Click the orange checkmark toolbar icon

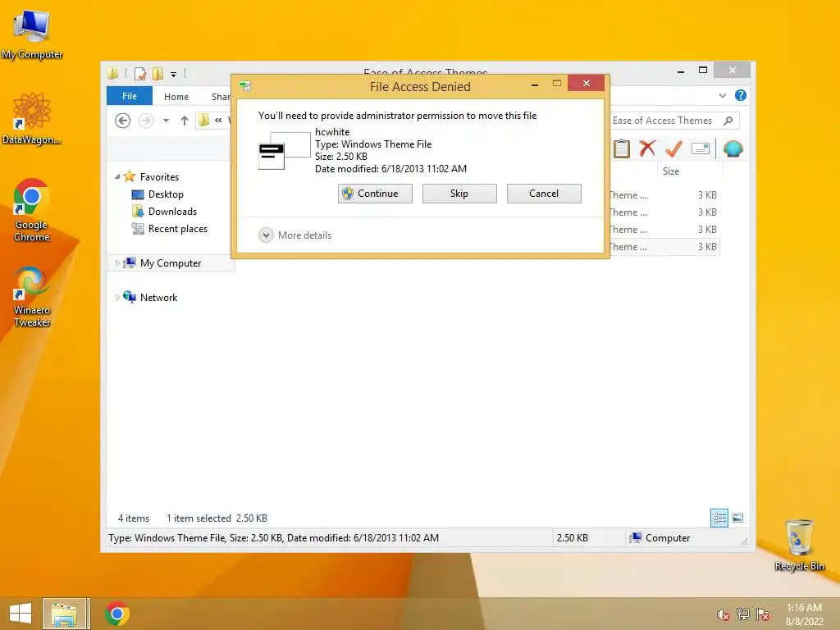(x=673, y=148)
